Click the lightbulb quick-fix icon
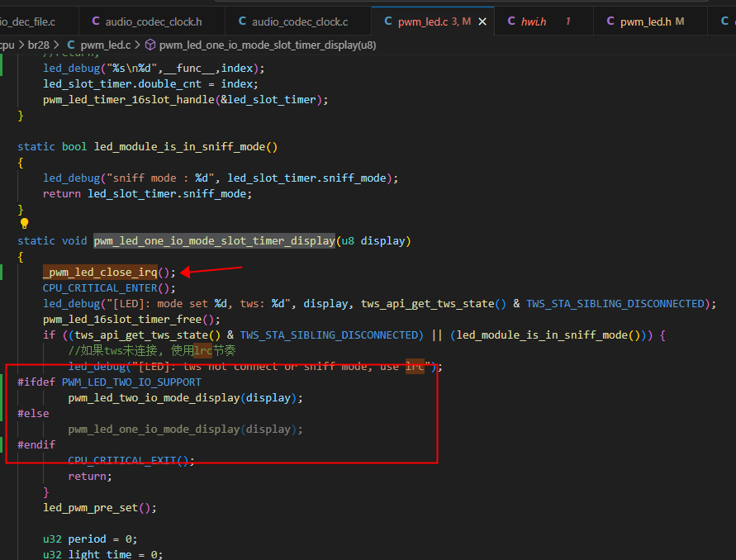This screenshot has height=560, width=736. point(25,224)
